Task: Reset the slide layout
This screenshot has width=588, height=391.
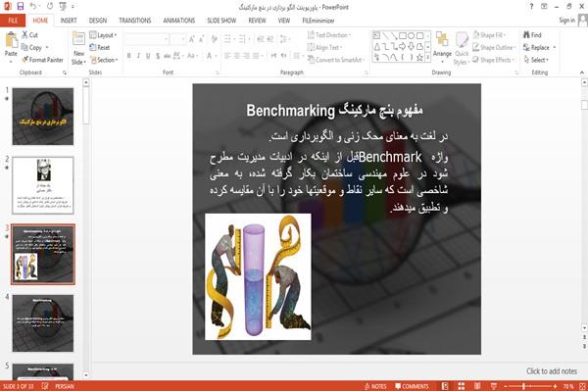Action: (x=100, y=48)
